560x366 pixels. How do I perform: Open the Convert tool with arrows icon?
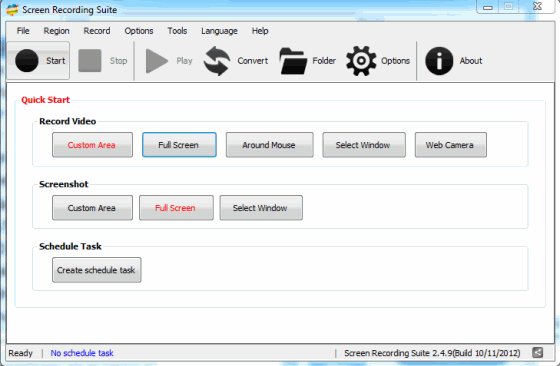coord(217,61)
